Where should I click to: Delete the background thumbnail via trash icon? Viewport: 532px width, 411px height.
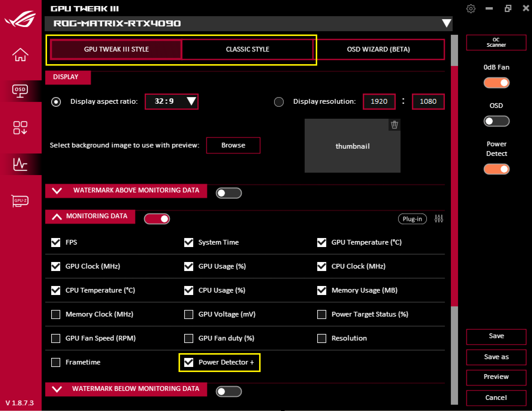394,125
